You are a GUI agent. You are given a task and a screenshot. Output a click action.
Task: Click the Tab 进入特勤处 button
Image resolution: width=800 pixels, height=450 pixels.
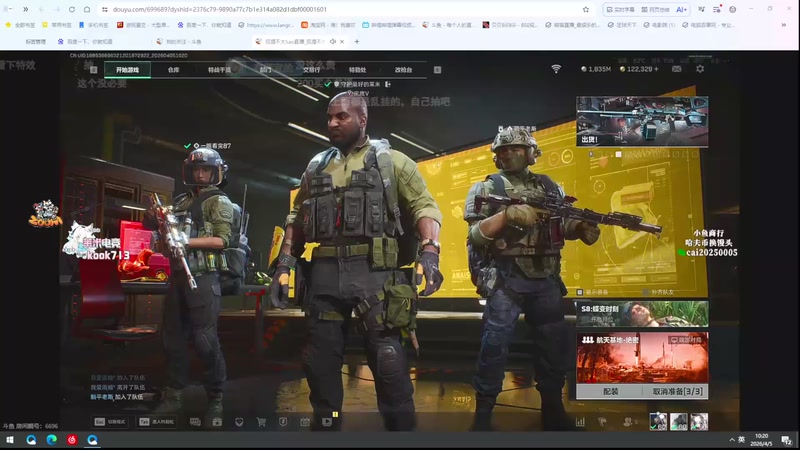157,422
